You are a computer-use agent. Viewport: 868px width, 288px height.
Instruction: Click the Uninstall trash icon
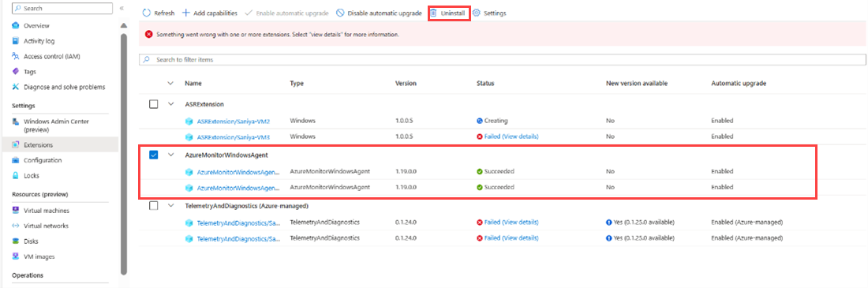pyautogui.click(x=435, y=13)
